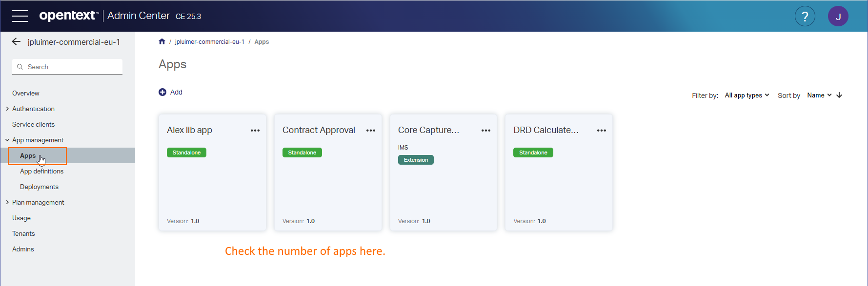The image size is (868, 286).
Task: Open the Sort by Name dropdown
Action: 820,95
